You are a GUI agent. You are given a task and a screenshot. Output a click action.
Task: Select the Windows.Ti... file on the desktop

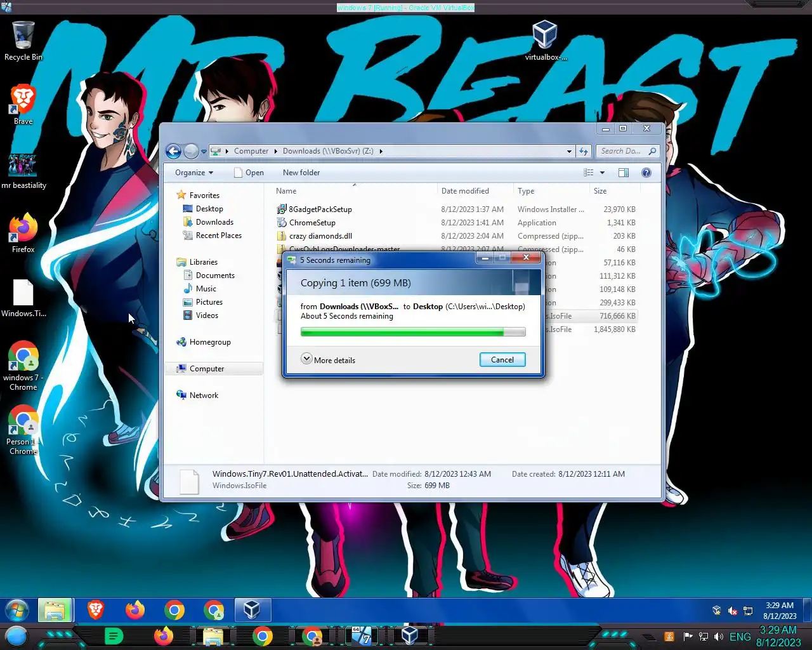click(x=23, y=298)
